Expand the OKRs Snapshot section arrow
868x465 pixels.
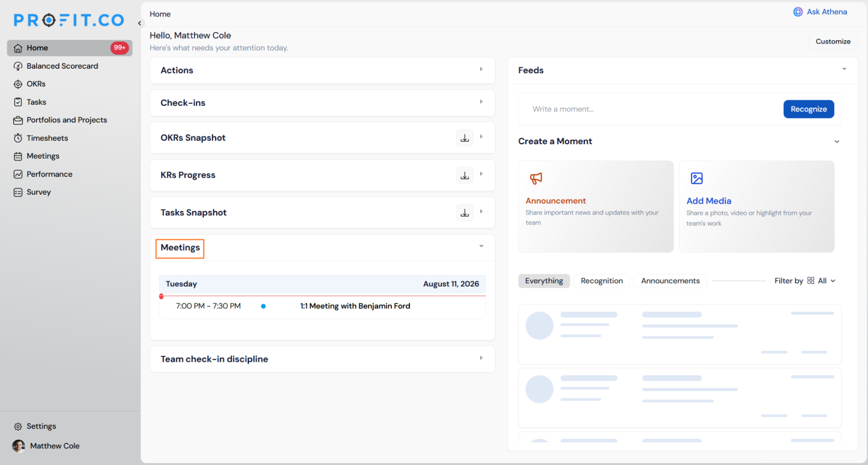click(x=481, y=136)
